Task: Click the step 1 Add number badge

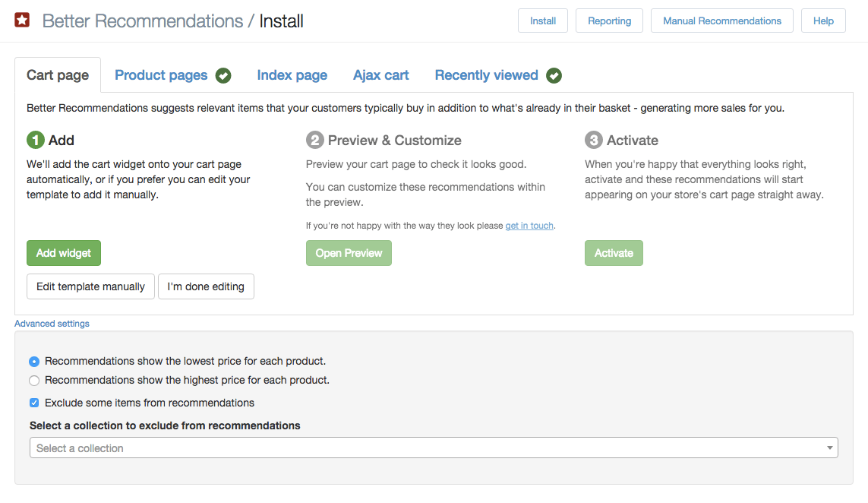Action: tap(36, 140)
